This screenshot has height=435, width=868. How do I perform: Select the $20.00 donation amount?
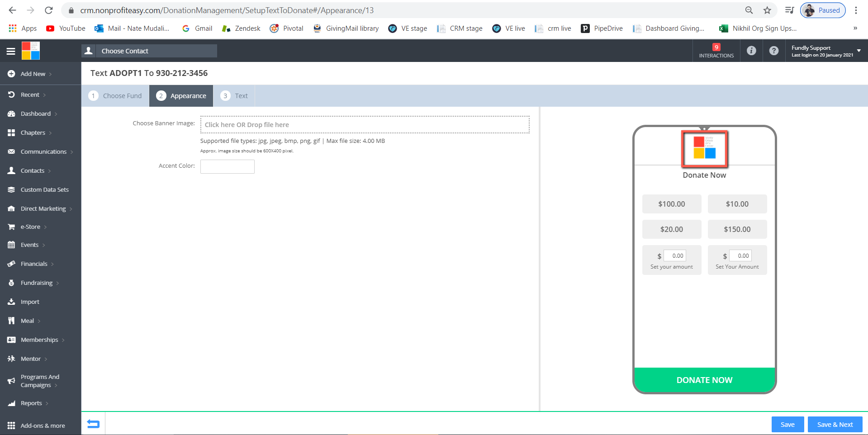(672, 229)
